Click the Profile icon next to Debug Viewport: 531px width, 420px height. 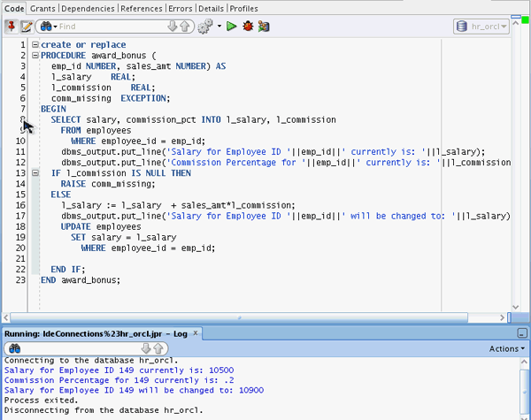264,26
